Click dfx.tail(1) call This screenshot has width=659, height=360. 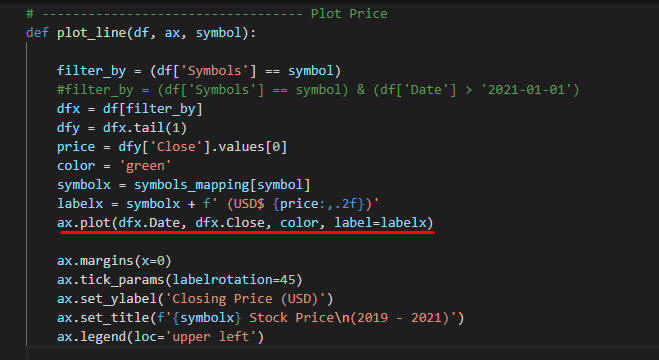pos(145,128)
